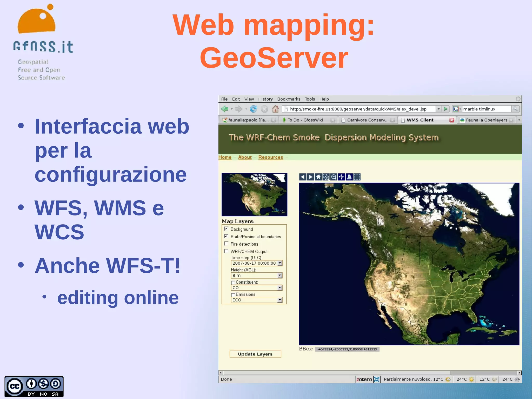The height and width of the screenshot is (399, 532).
Task: Open the File menu
Action: (x=224, y=99)
